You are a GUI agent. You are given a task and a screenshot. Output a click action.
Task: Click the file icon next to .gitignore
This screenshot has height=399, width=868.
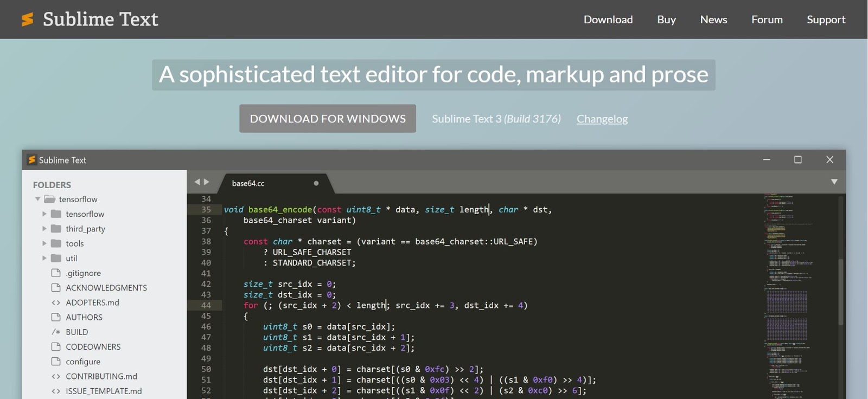click(x=55, y=273)
